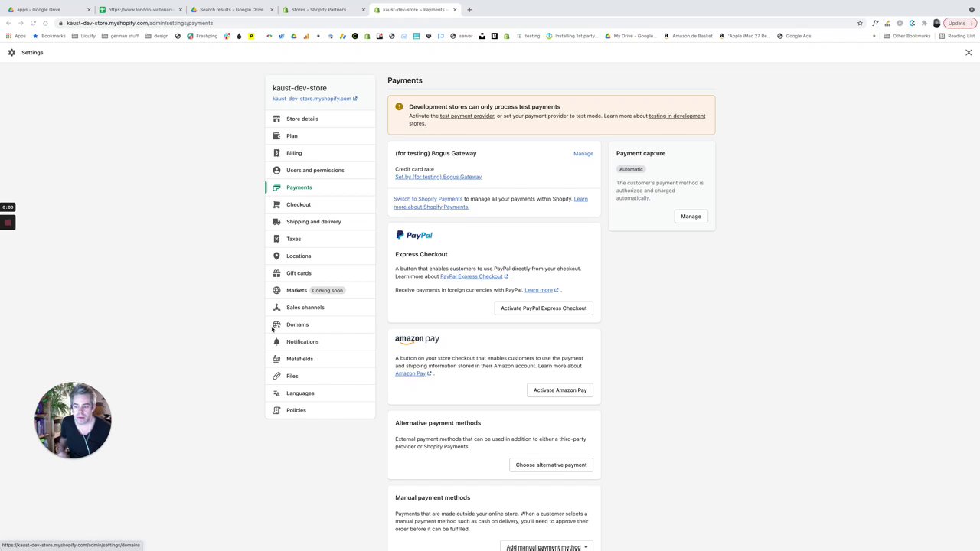Image resolution: width=980 pixels, height=551 pixels.
Task: Click the Languages icon in sidebar
Action: [x=276, y=393]
